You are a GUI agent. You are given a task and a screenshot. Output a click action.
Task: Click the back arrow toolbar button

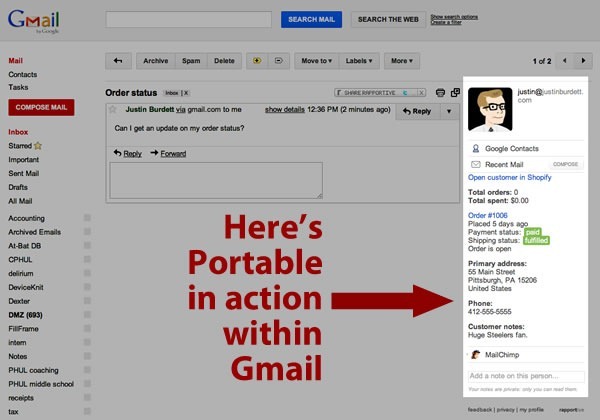point(118,61)
